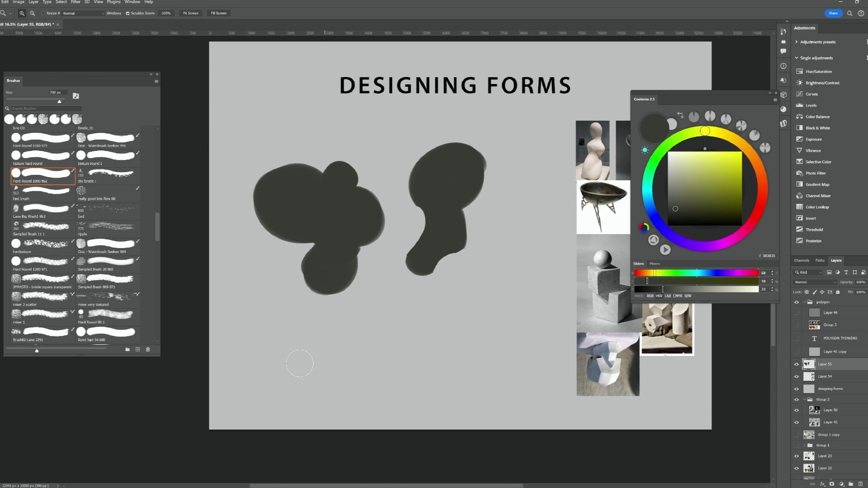The height and width of the screenshot is (488, 868).
Task: Click the swap colors arrows in Coolorus
Action: tap(680, 115)
